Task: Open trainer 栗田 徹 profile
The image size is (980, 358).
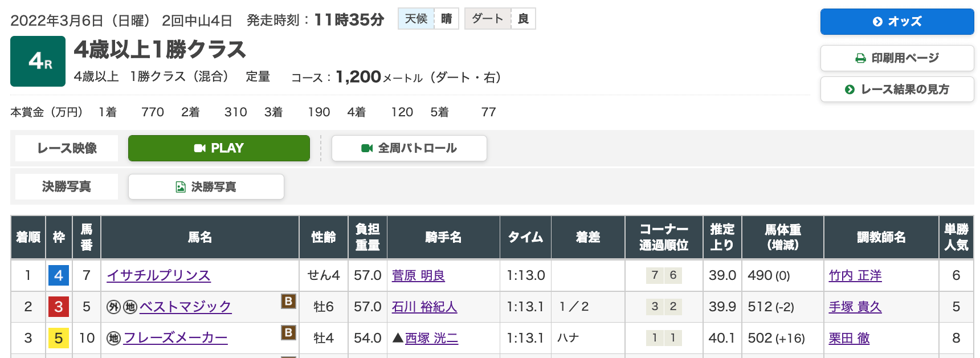Action: tap(849, 339)
